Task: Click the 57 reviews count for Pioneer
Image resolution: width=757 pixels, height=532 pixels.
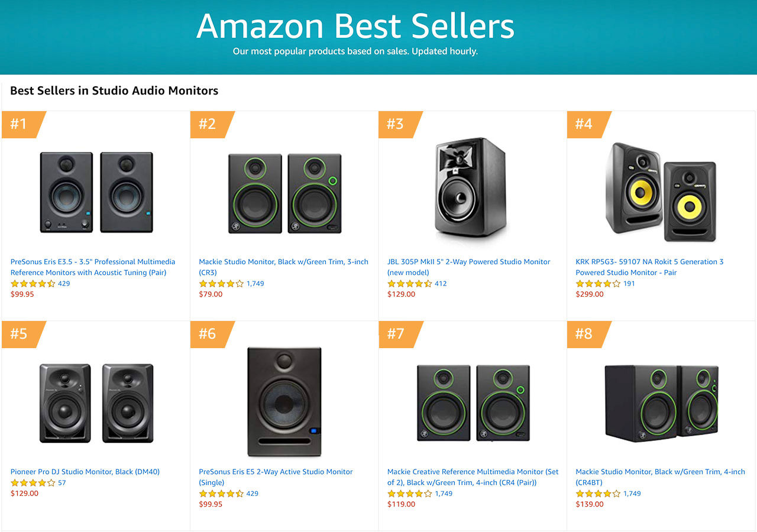Action: point(62,483)
